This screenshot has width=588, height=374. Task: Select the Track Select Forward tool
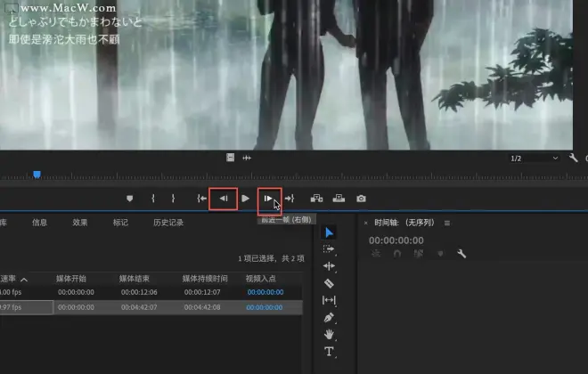(x=329, y=248)
